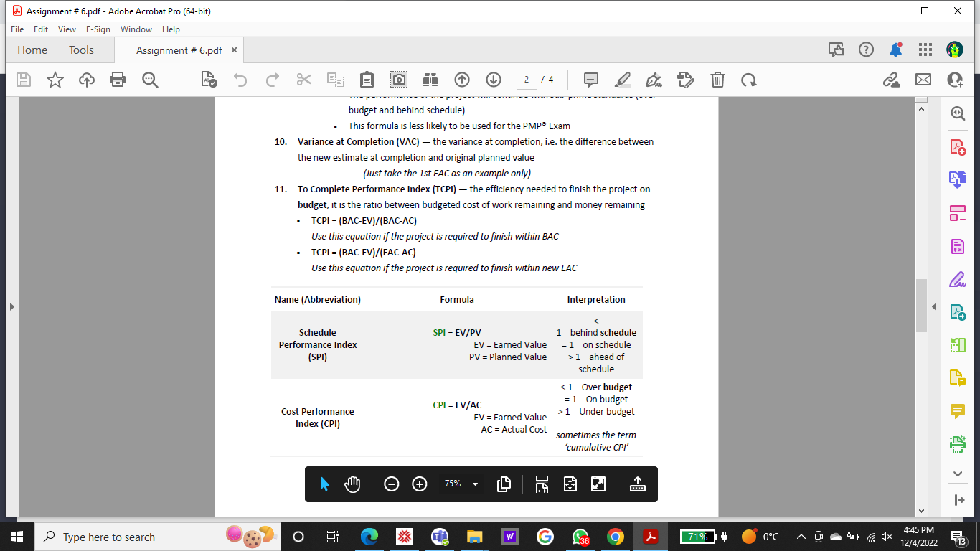The image size is (980, 551).
Task: Choose the hand pan tool
Action: [352, 484]
